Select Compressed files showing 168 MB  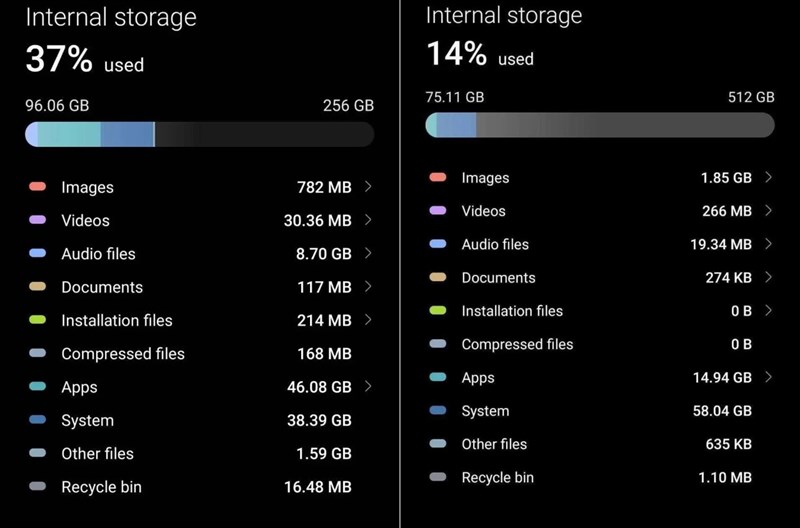tap(122, 354)
